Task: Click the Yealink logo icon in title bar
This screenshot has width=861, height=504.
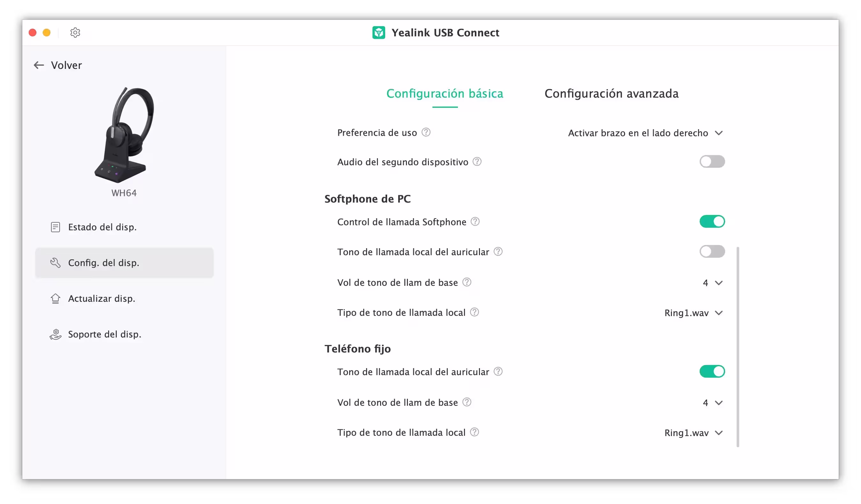Action: (379, 33)
